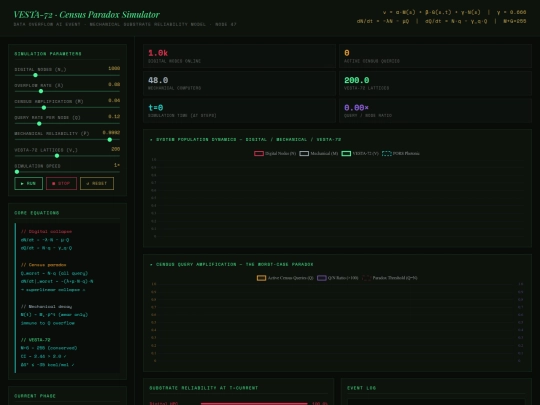Click the Reset button
Image resolution: width=540 pixels, height=405 pixels.
click(97, 184)
